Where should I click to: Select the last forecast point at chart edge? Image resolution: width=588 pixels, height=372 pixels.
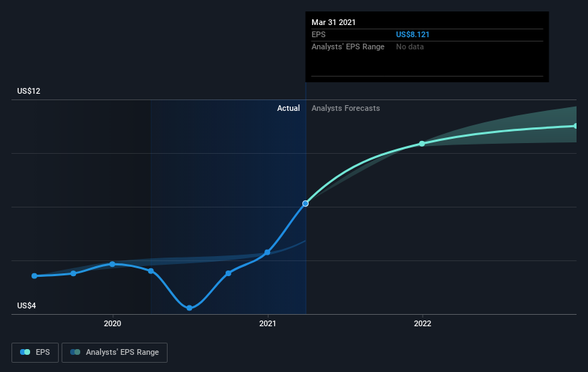[575, 126]
